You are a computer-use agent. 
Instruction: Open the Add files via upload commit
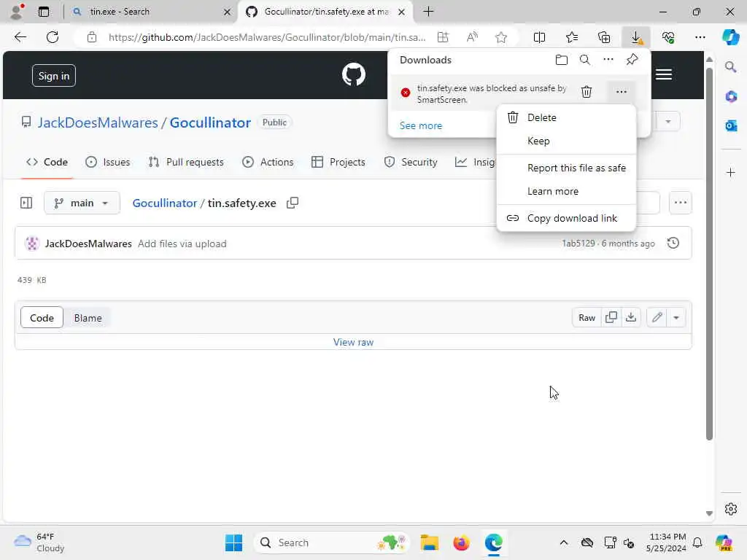tap(182, 244)
